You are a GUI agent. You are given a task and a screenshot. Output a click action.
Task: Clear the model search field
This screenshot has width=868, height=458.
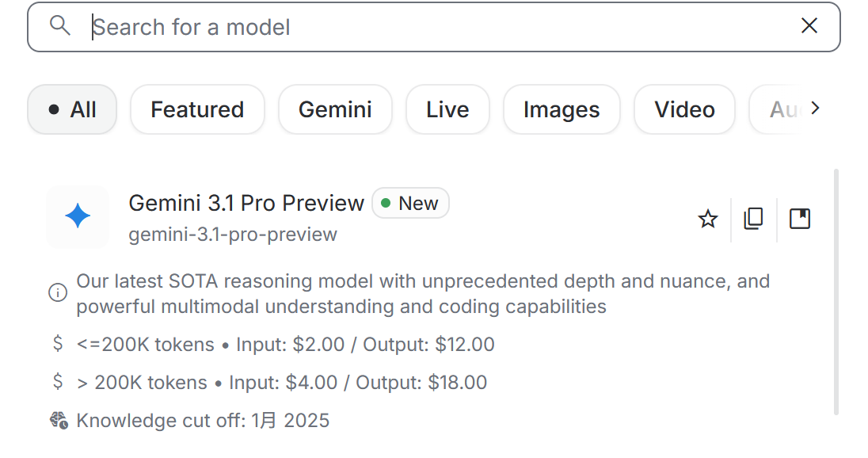tap(809, 26)
